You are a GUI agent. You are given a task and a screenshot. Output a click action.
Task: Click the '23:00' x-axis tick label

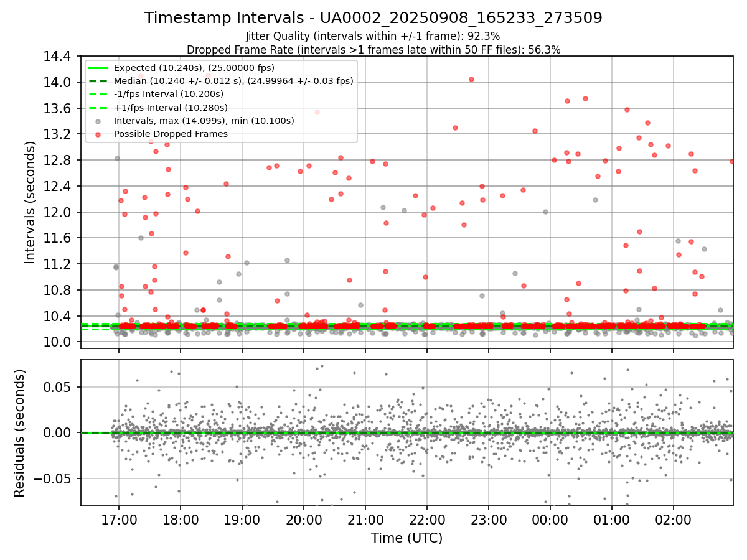pyautogui.click(x=489, y=519)
